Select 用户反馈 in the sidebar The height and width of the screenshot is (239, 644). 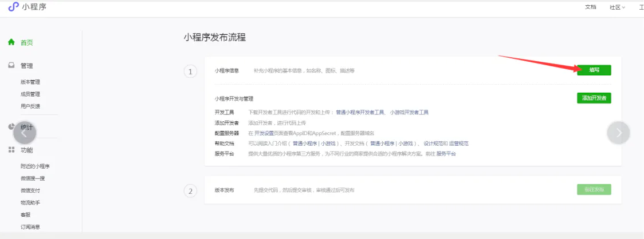tap(30, 106)
